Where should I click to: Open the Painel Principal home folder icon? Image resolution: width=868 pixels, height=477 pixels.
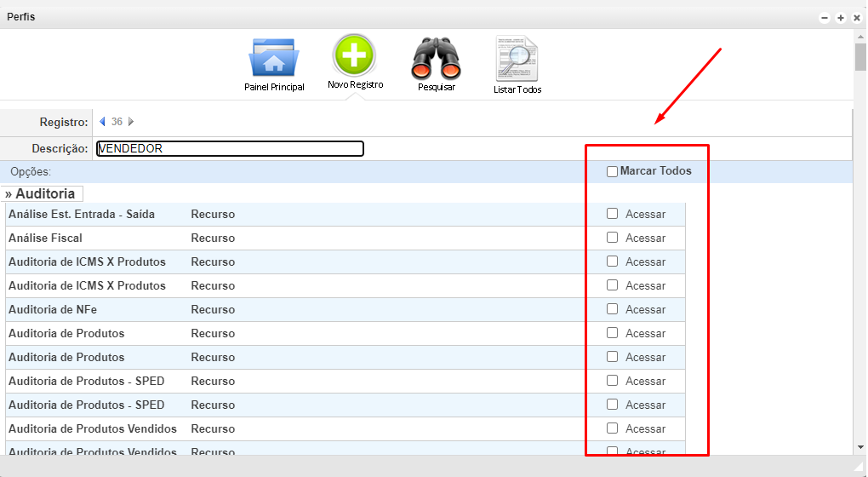tap(272, 59)
